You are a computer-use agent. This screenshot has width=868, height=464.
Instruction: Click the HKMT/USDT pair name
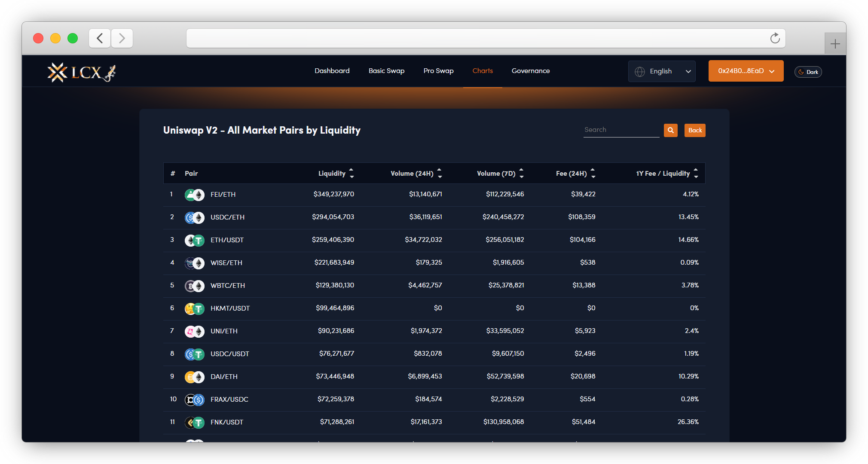[x=230, y=308]
